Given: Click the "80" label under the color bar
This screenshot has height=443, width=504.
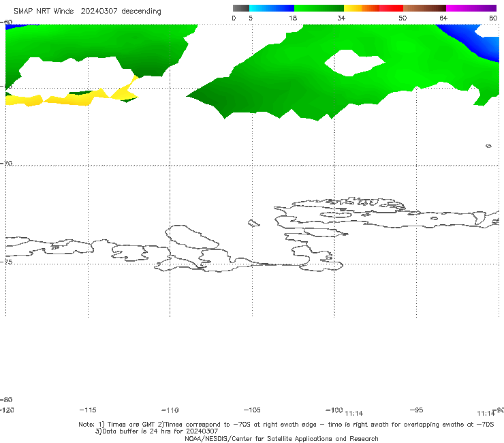Looking at the screenshot, I should click(x=493, y=18).
